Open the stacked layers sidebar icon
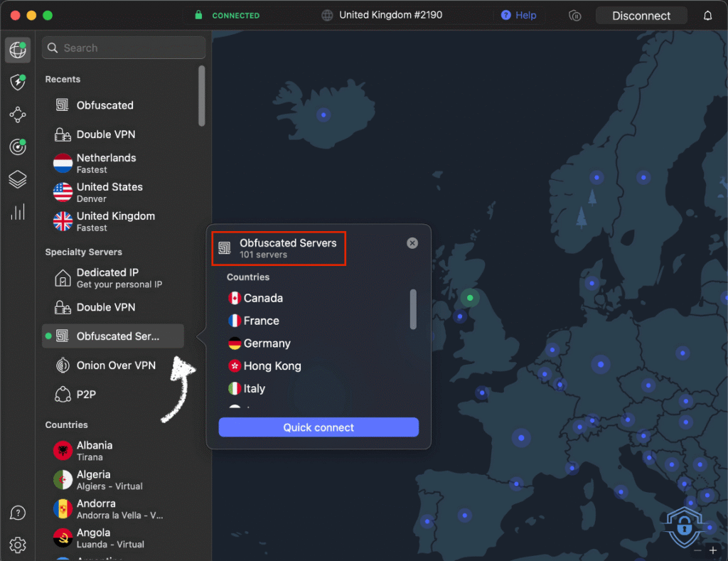The width and height of the screenshot is (728, 561). 18,179
